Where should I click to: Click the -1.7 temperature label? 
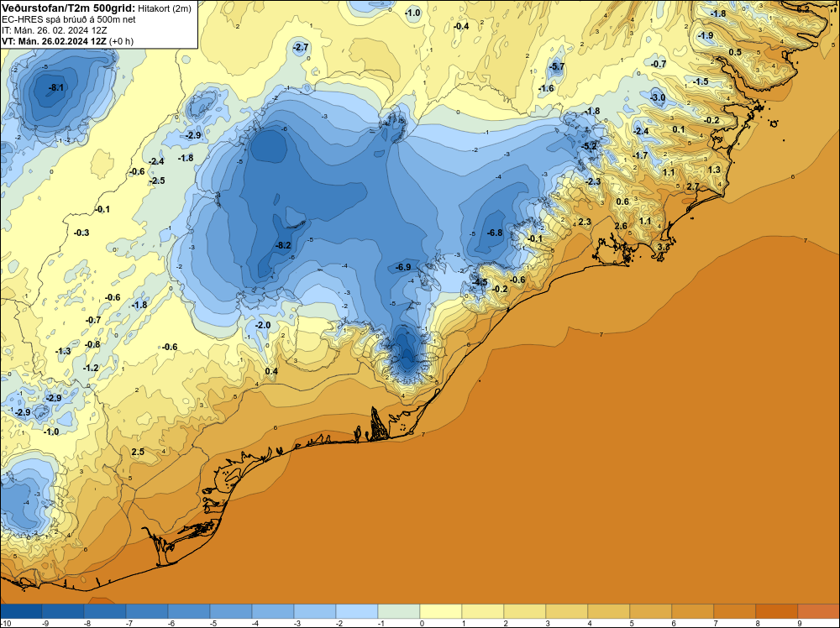point(639,155)
